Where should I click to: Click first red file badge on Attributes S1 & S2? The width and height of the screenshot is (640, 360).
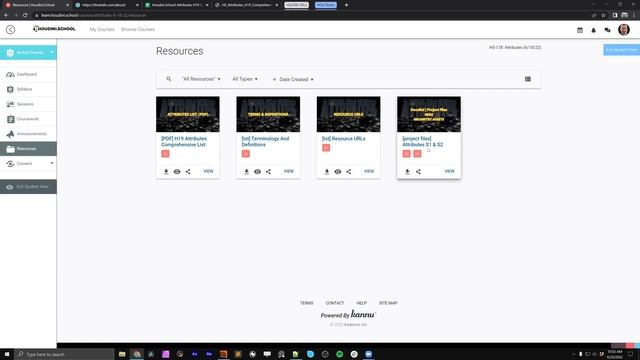[407, 153]
